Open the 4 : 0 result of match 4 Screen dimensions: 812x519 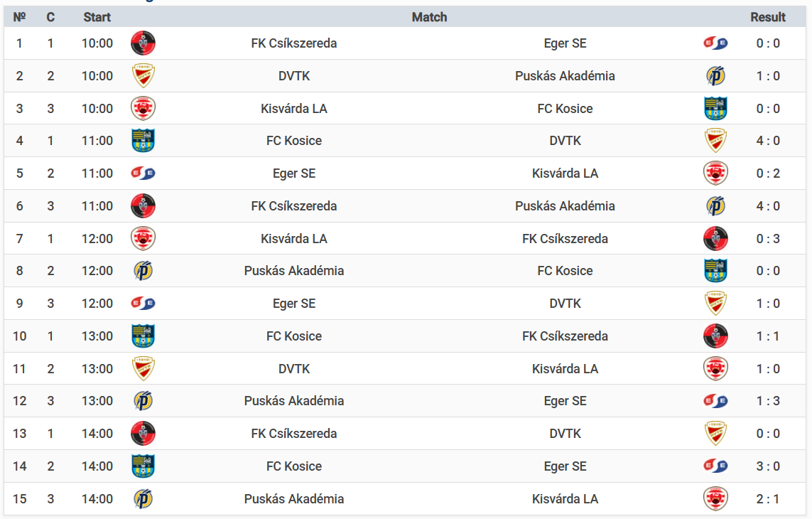coord(767,141)
